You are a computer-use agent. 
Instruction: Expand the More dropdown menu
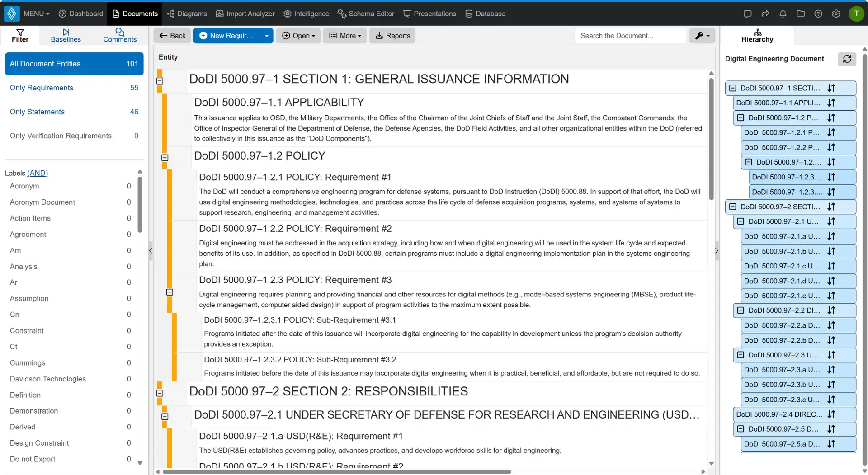[x=345, y=36]
